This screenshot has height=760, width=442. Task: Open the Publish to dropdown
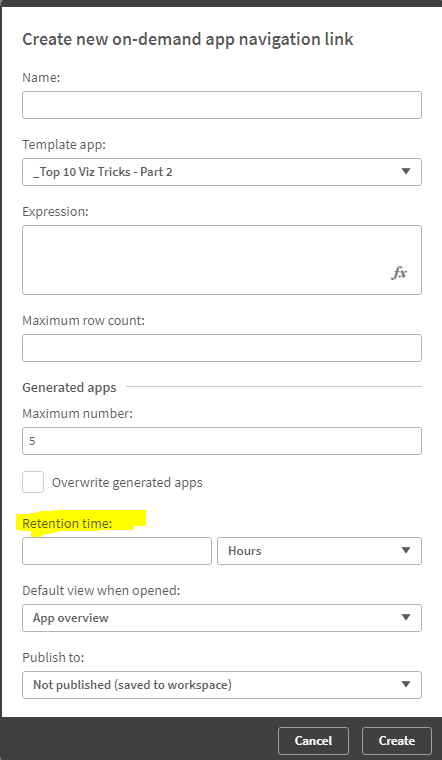click(x=222, y=684)
